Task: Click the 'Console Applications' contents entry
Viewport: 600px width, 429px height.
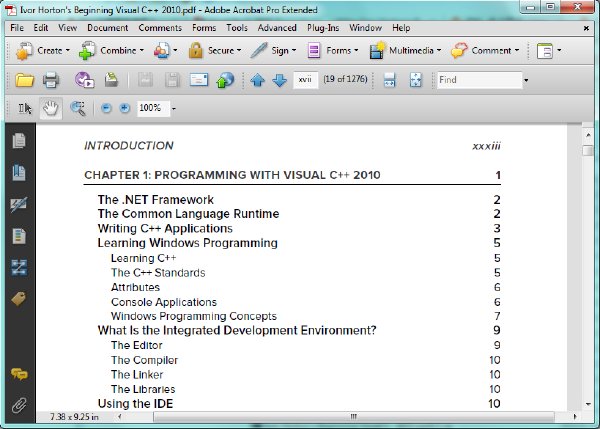Action: (x=164, y=302)
